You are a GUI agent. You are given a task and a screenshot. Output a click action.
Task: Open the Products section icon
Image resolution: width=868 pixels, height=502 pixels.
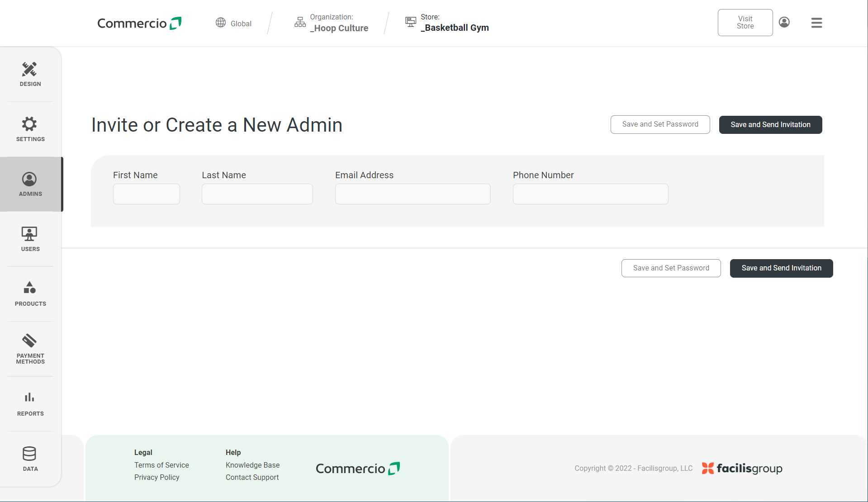coord(29,288)
